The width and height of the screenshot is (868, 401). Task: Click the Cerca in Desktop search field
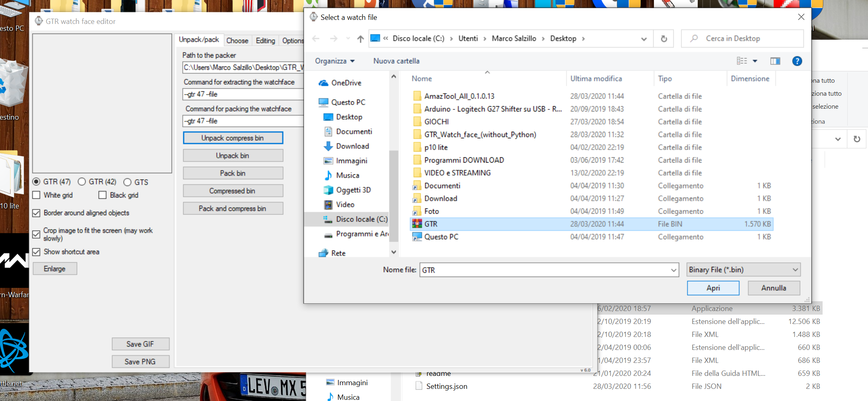(742, 39)
